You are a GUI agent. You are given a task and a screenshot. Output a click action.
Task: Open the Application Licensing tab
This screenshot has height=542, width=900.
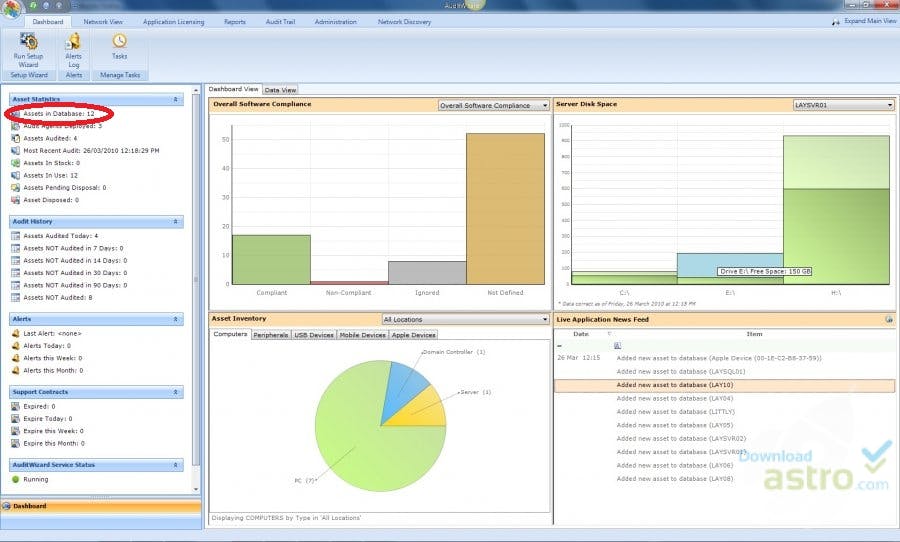[173, 22]
